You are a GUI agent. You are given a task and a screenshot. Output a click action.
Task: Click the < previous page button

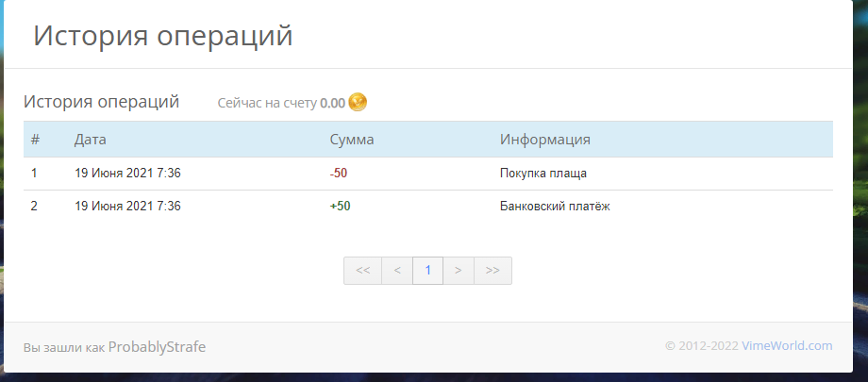(397, 271)
